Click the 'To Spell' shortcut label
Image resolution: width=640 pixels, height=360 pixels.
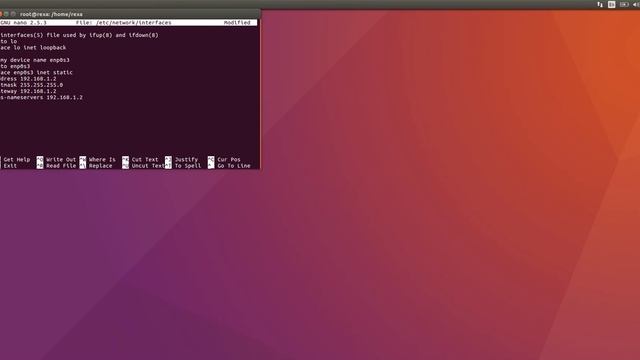(188, 166)
